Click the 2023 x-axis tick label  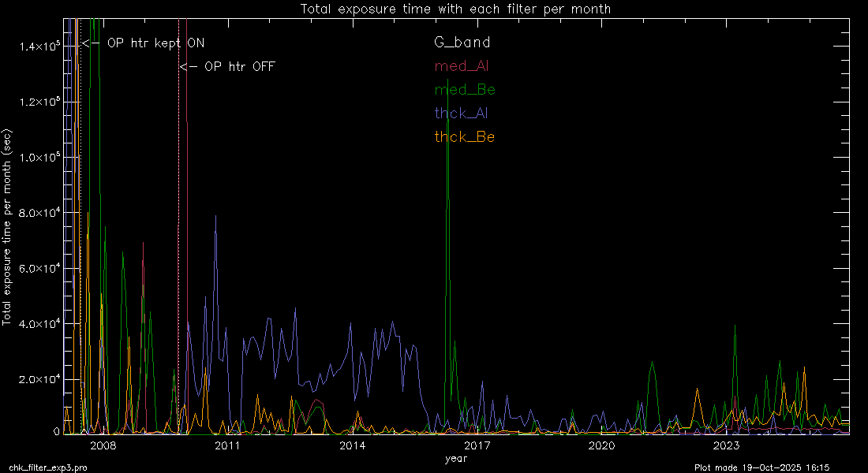pyautogui.click(x=725, y=446)
